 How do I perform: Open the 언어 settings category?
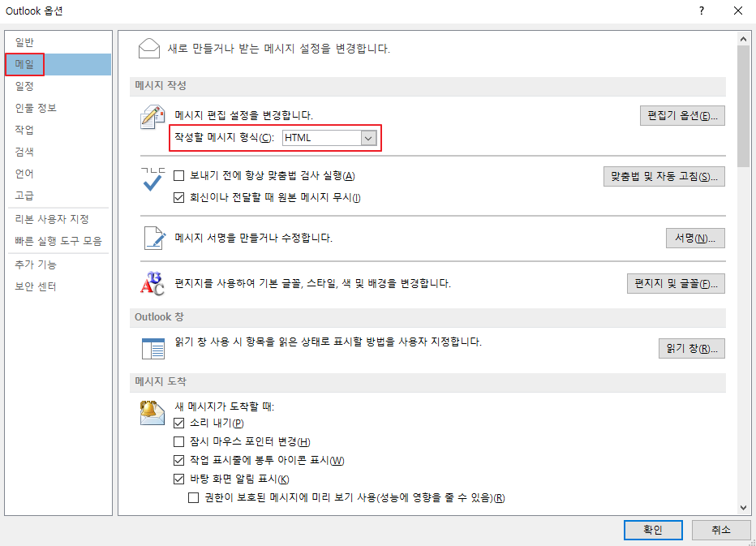(58, 174)
